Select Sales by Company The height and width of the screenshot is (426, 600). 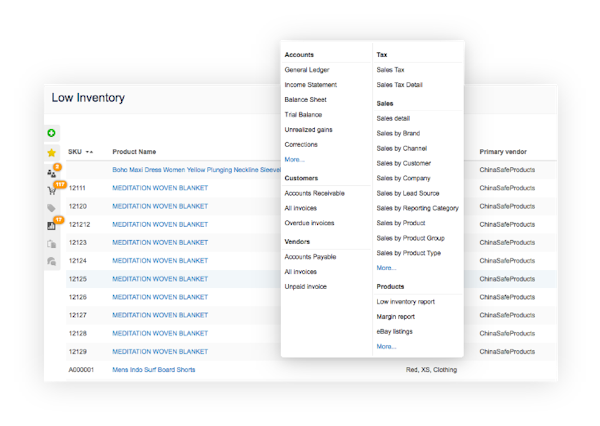pos(403,178)
